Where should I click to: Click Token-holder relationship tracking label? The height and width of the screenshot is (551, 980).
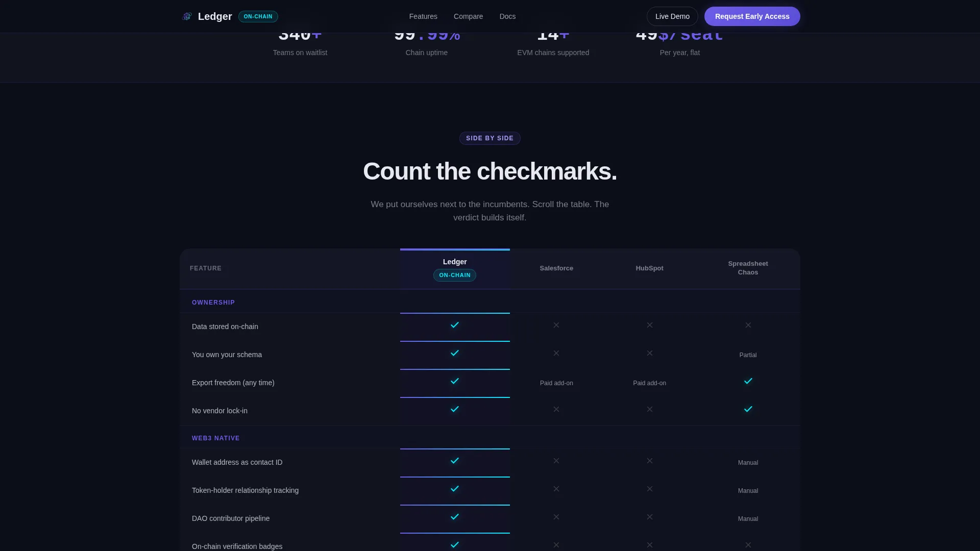245,490
